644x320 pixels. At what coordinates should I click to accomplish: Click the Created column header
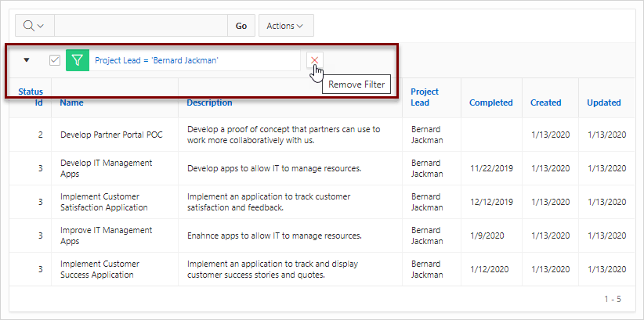545,102
